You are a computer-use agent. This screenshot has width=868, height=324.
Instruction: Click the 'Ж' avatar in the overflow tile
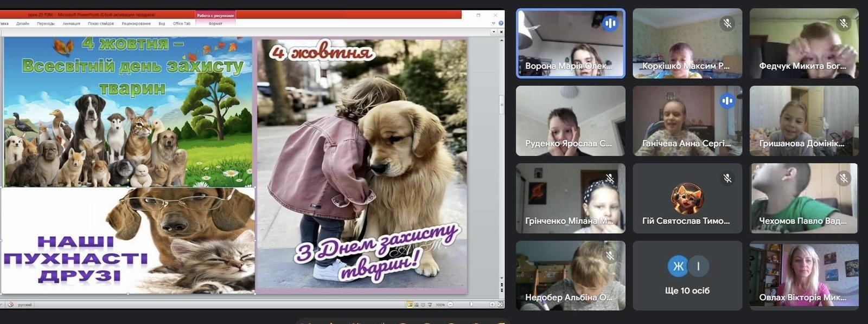click(678, 266)
